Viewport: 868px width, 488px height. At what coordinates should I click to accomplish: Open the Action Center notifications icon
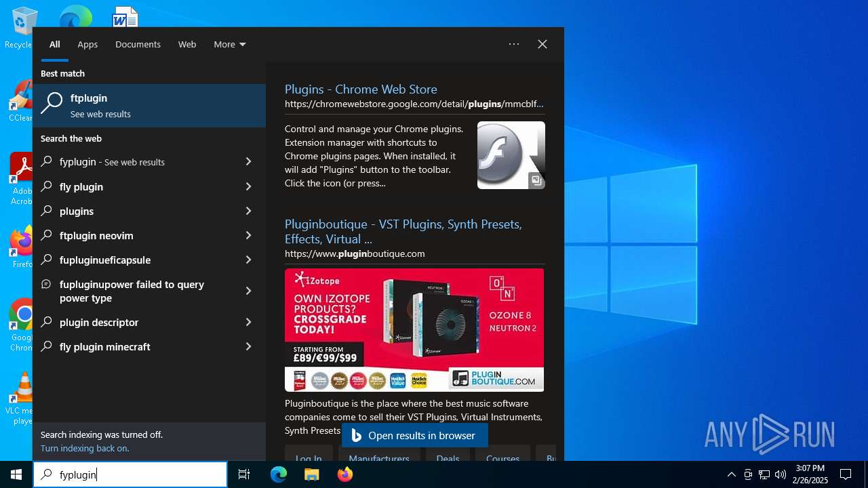(846, 474)
